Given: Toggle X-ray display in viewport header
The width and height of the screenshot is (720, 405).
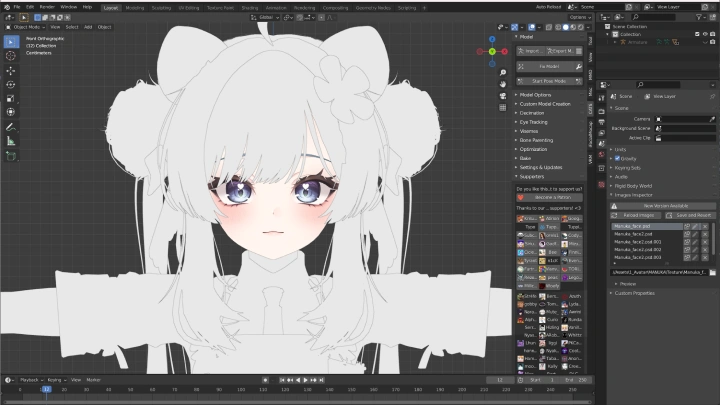Looking at the screenshot, I should pos(549,27).
